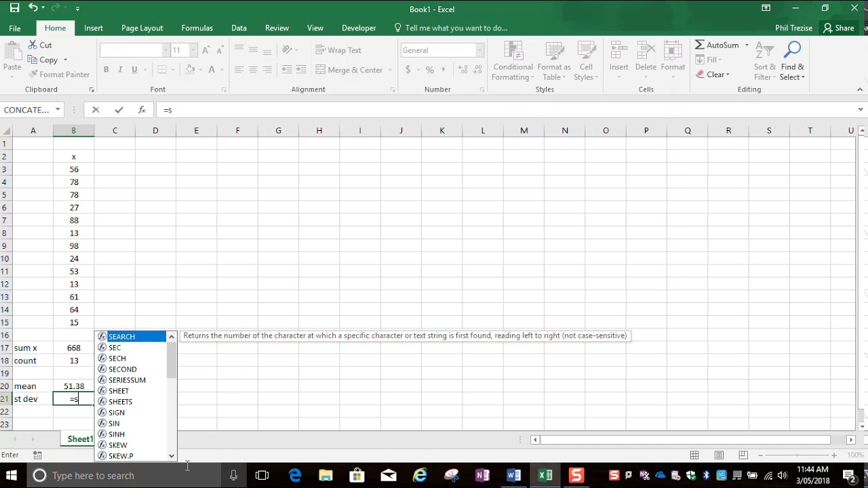The height and width of the screenshot is (488, 868).
Task: Click the Undo arrow icon
Action: [33, 8]
